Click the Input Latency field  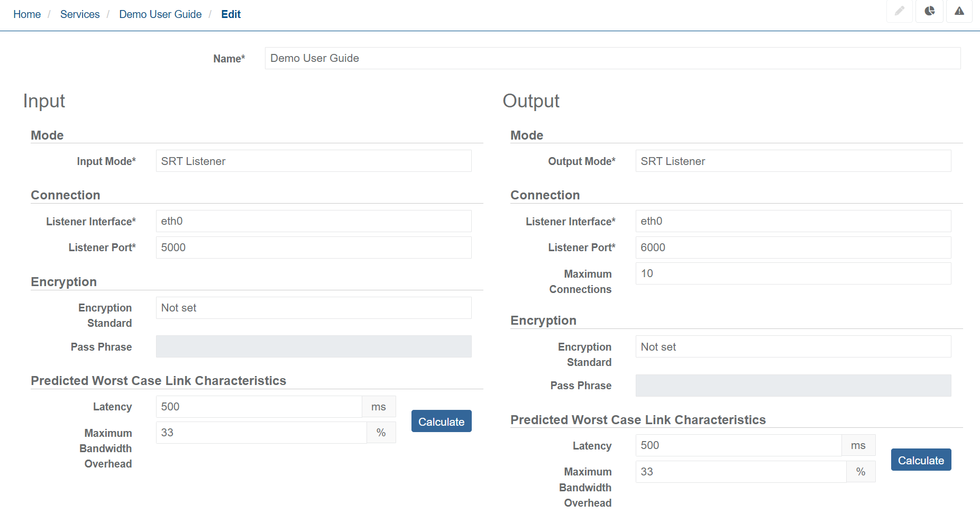click(x=259, y=407)
